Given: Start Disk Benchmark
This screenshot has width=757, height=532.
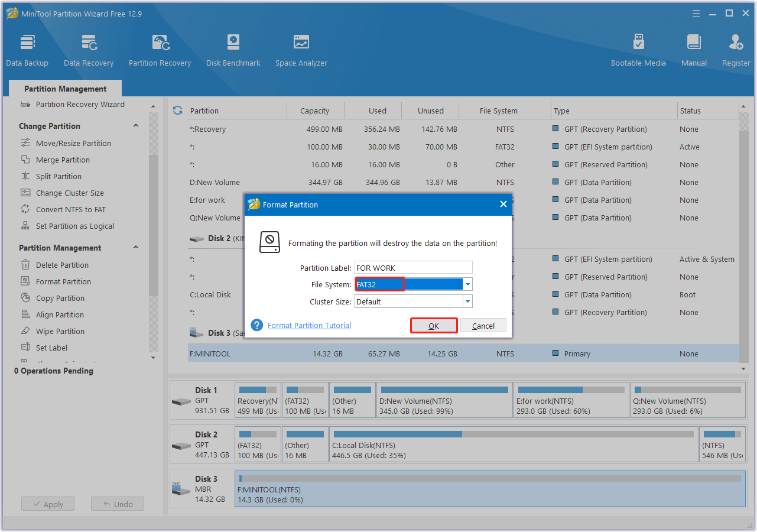Looking at the screenshot, I should (x=233, y=49).
